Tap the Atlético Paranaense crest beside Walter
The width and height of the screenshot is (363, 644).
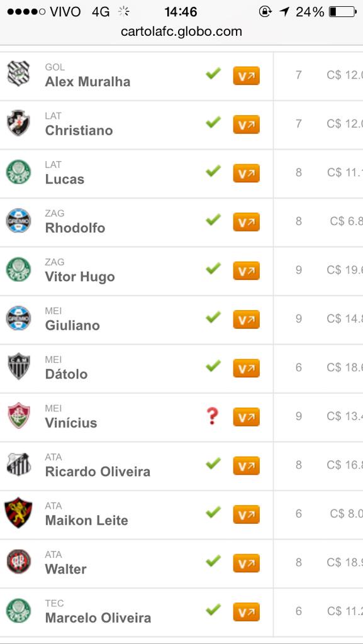tap(19, 562)
